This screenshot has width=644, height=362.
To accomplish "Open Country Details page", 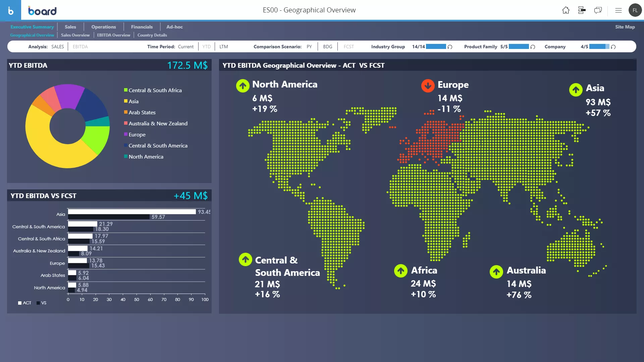I will coord(152,35).
